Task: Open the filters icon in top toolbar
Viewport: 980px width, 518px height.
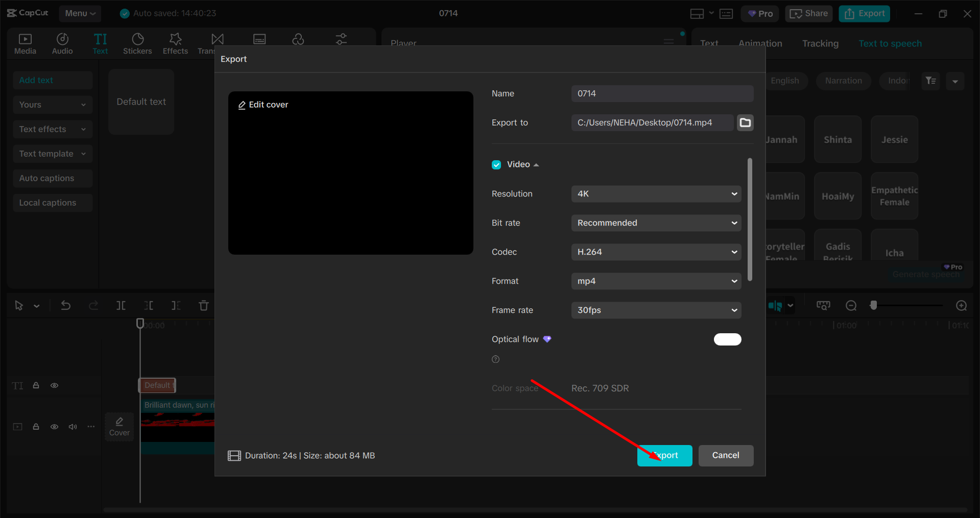Action: [x=298, y=39]
